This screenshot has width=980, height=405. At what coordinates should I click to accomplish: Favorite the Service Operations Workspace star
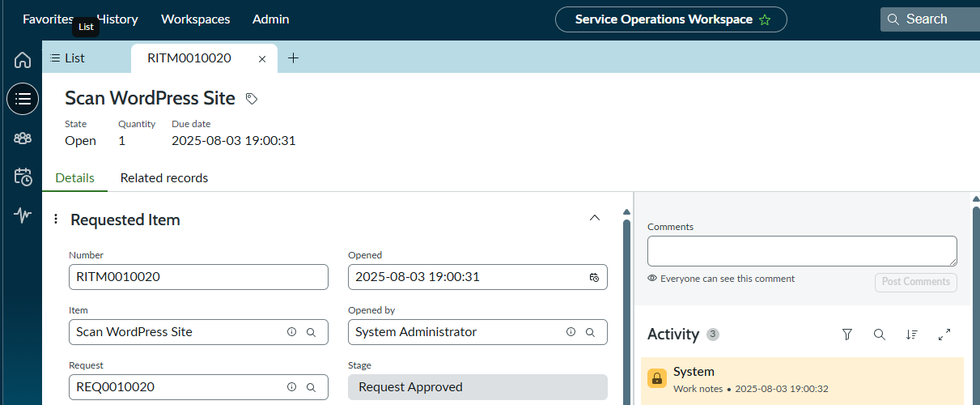click(x=765, y=19)
